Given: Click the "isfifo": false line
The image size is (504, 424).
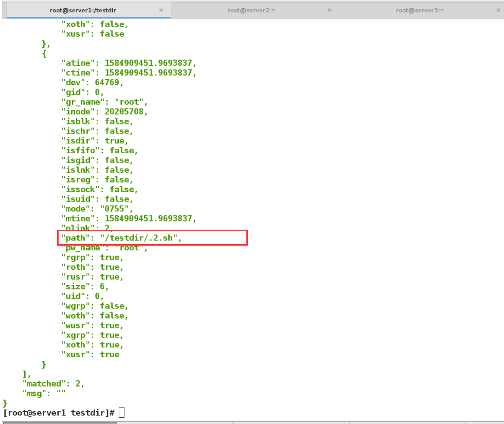Looking at the screenshot, I should tap(99, 150).
